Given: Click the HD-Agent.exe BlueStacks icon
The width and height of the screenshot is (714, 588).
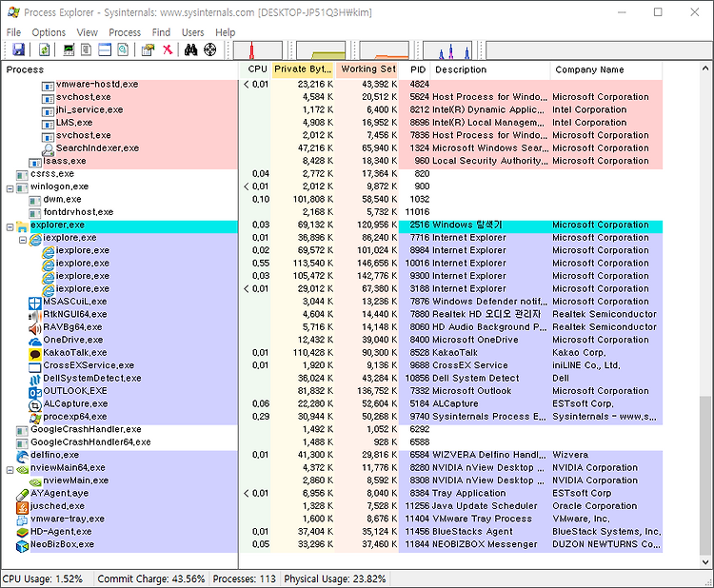Looking at the screenshot, I should [22, 532].
